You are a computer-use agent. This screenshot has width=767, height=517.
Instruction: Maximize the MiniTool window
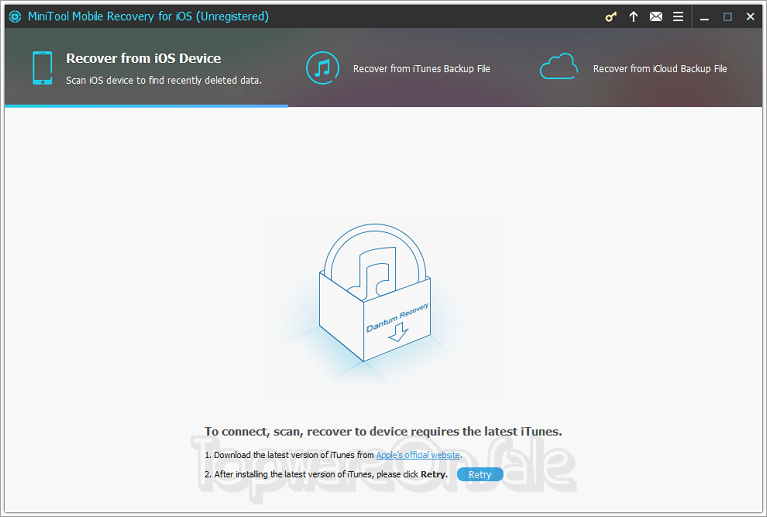click(727, 17)
